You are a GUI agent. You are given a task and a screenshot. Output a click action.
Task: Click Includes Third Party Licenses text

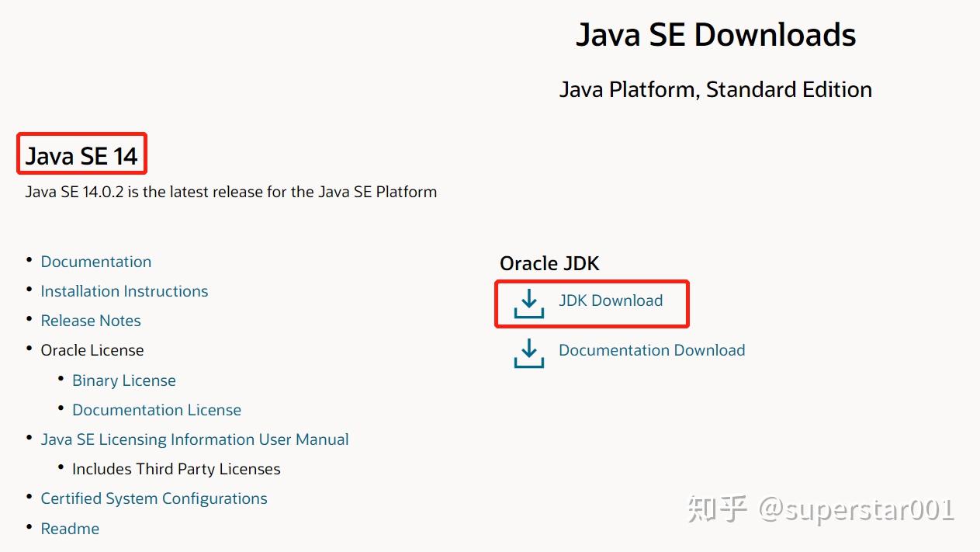[x=176, y=469]
